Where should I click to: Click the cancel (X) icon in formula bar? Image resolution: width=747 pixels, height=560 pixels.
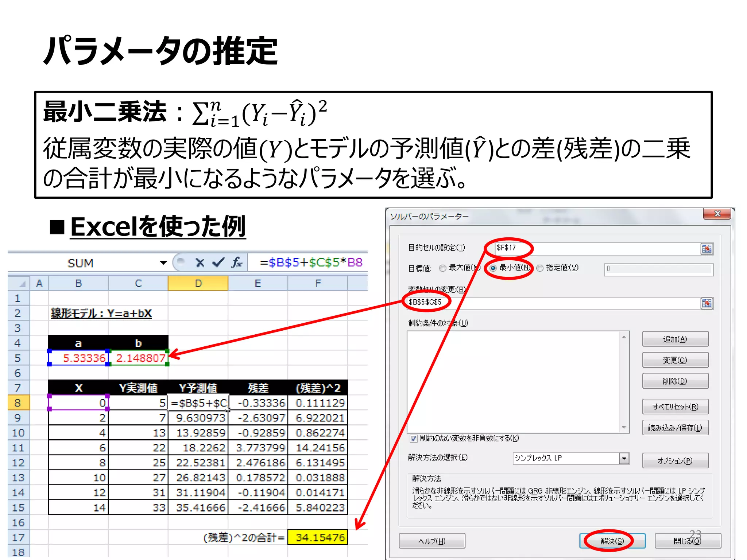(x=200, y=262)
